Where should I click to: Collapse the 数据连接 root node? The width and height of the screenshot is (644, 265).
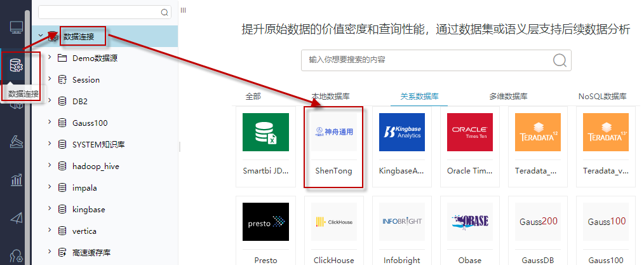tap(40, 36)
